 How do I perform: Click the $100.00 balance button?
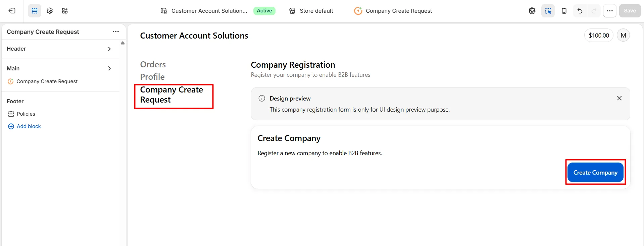tap(599, 35)
